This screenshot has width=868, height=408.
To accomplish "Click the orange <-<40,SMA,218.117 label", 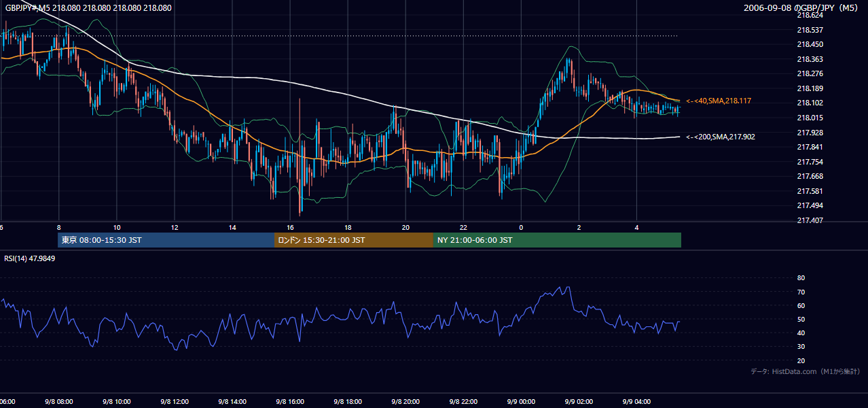I will point(718,101).
